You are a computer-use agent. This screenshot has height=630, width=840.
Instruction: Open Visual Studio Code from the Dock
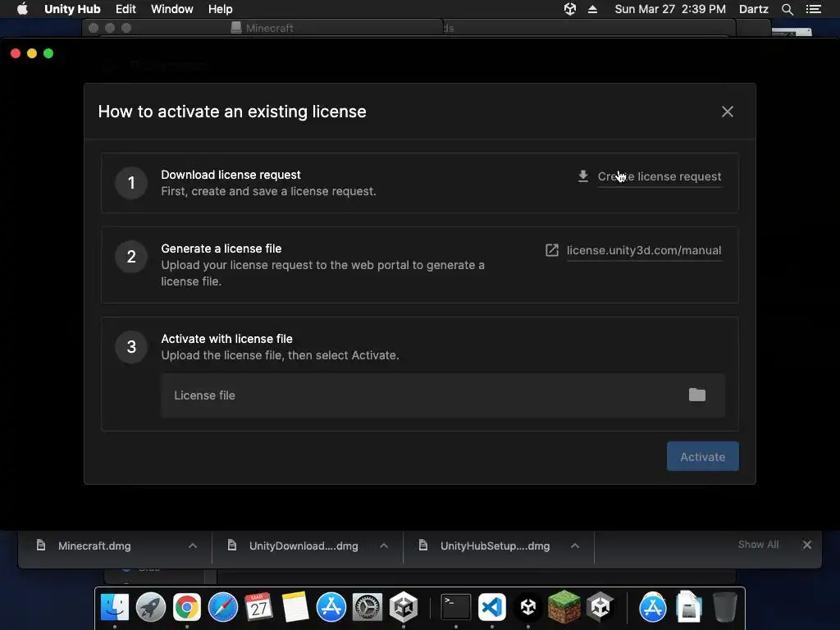click(x=492, y=607)
